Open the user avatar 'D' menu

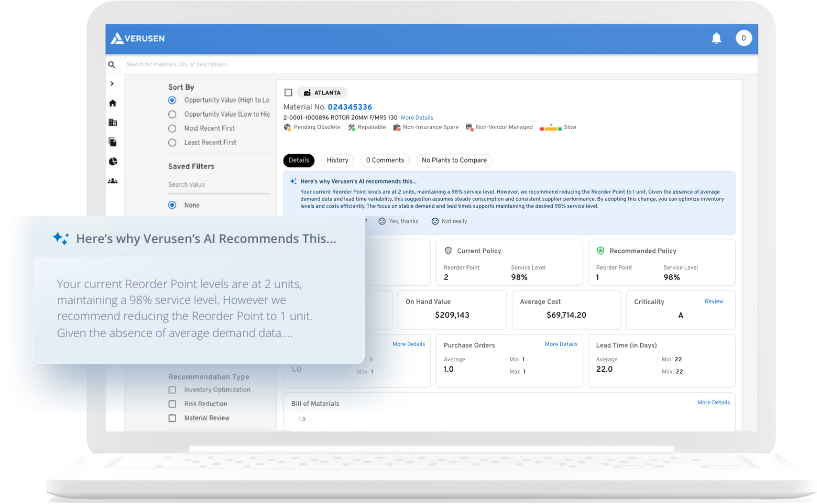pos(744,38)
